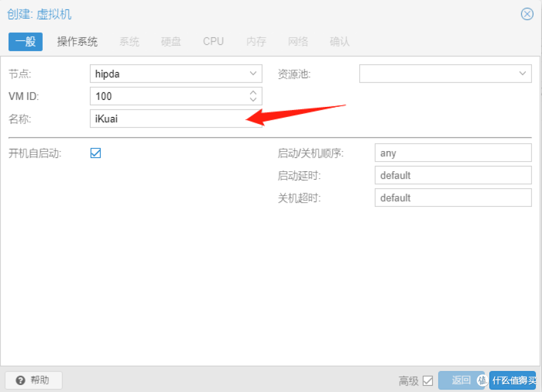Open the 操作系统 tab

(77, 42)
